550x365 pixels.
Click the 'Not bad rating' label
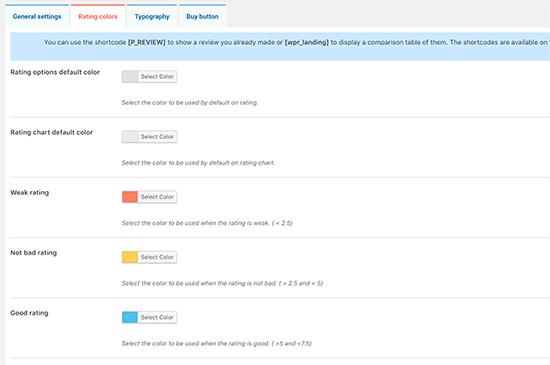pos(33,252)
